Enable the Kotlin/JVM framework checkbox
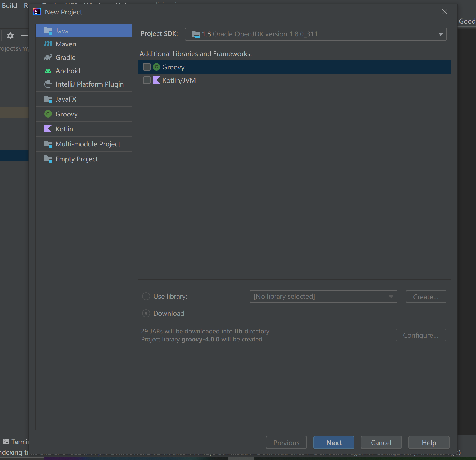This screenshot has height=460, width=476. click(x=147, y=80)
